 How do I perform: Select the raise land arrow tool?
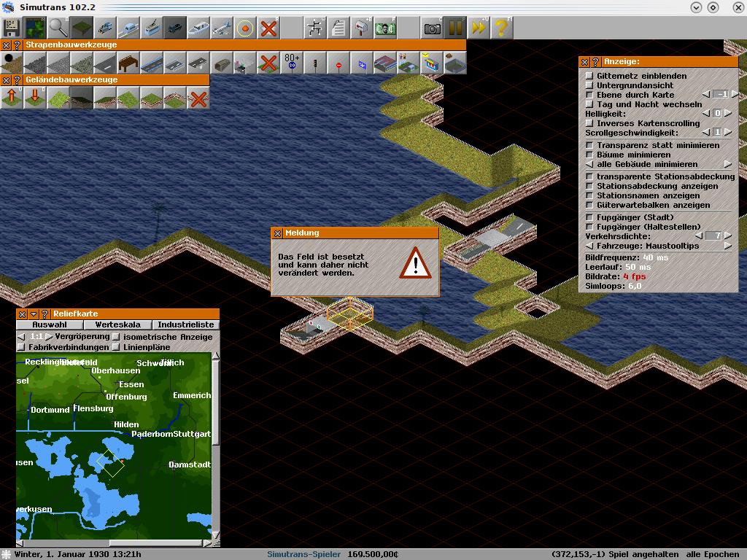click(x=12, y=97)
